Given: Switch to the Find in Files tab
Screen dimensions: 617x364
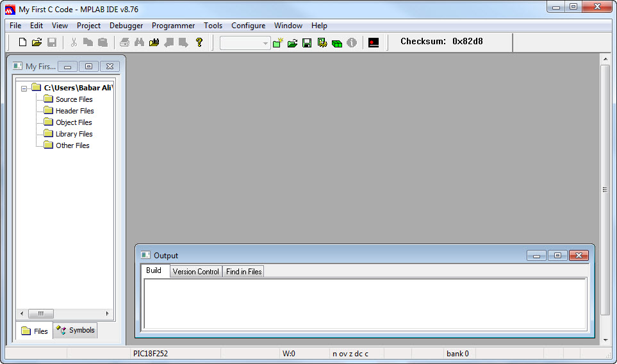Looking at the screenshot, I should (244, 272).
